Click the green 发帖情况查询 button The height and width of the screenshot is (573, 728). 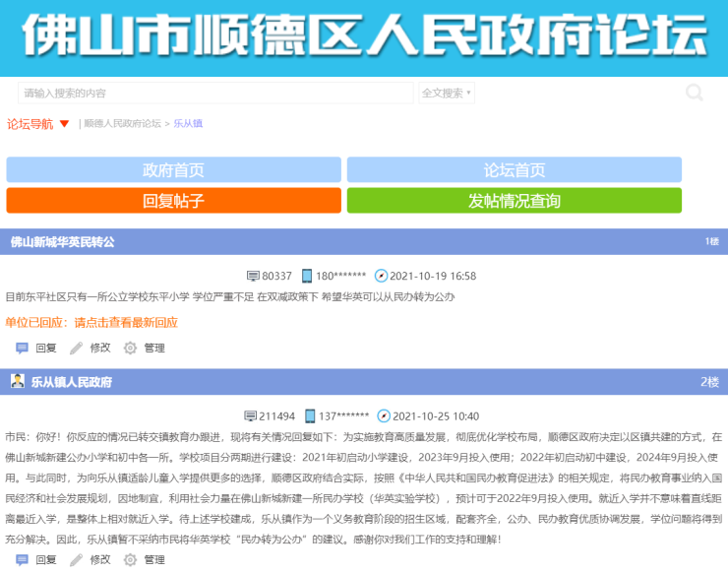point(514,201)
